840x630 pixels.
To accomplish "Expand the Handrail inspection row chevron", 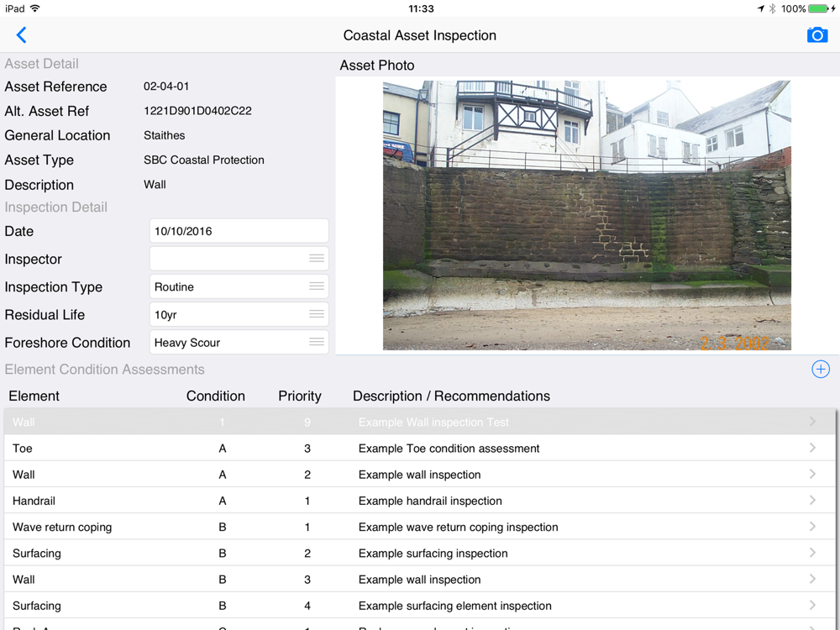I will point(812,501).
